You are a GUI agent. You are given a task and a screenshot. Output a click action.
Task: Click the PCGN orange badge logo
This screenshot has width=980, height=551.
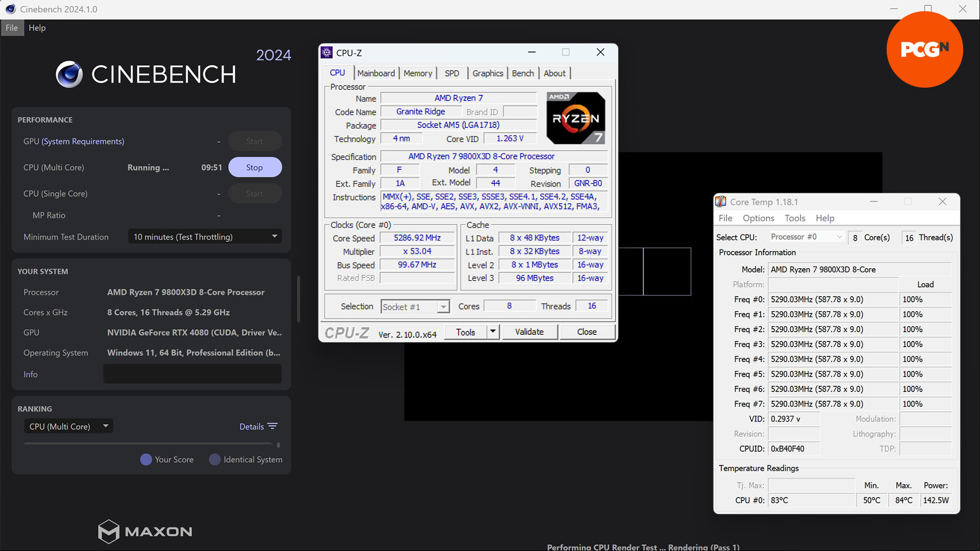click(x=924, y=49)
